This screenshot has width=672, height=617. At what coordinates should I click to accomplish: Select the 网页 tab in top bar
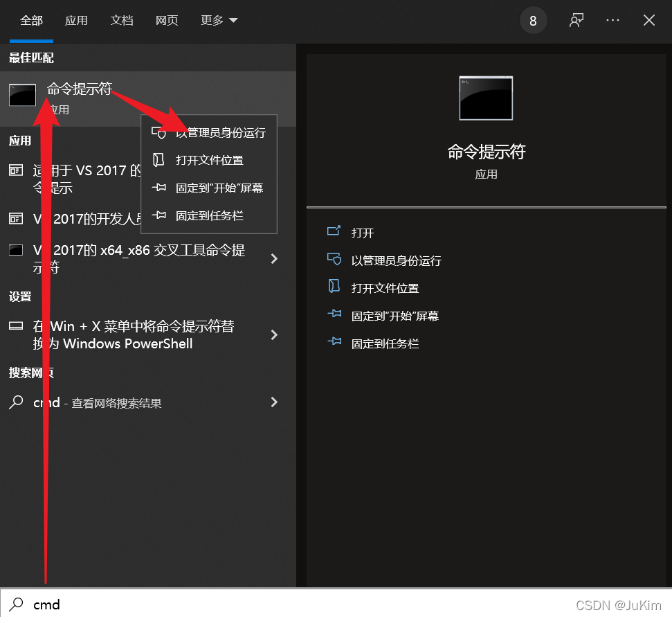[167, 20]
